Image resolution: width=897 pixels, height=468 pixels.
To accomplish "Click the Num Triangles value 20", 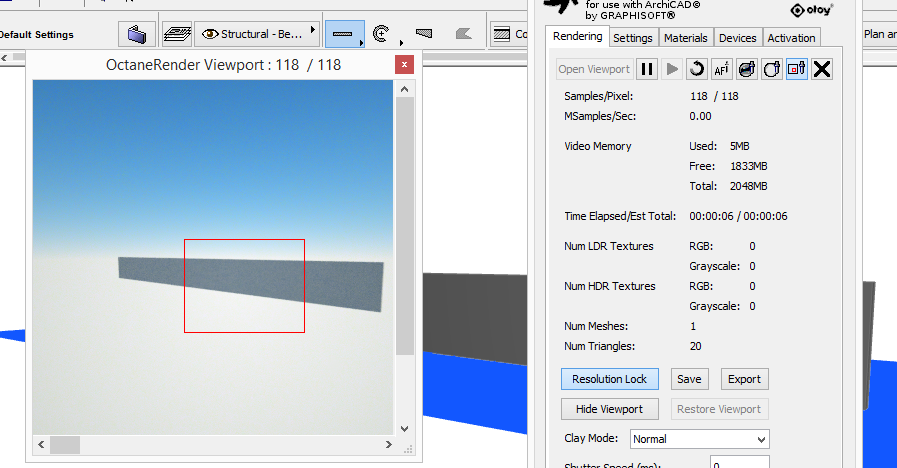I will click(x=695, y=346).
